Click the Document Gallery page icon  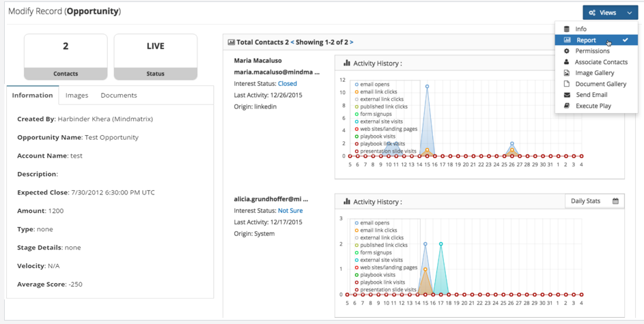click(567, 84)
